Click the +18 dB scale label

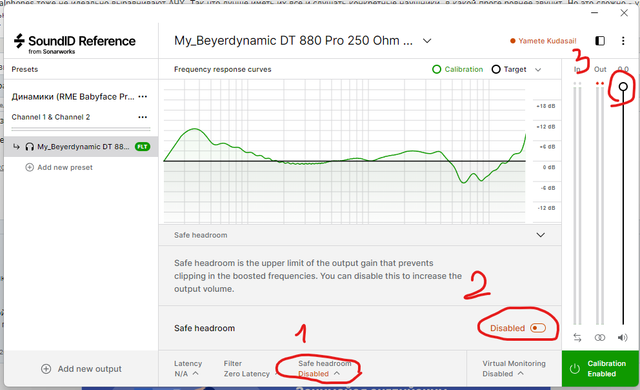(x=546, y=106)
